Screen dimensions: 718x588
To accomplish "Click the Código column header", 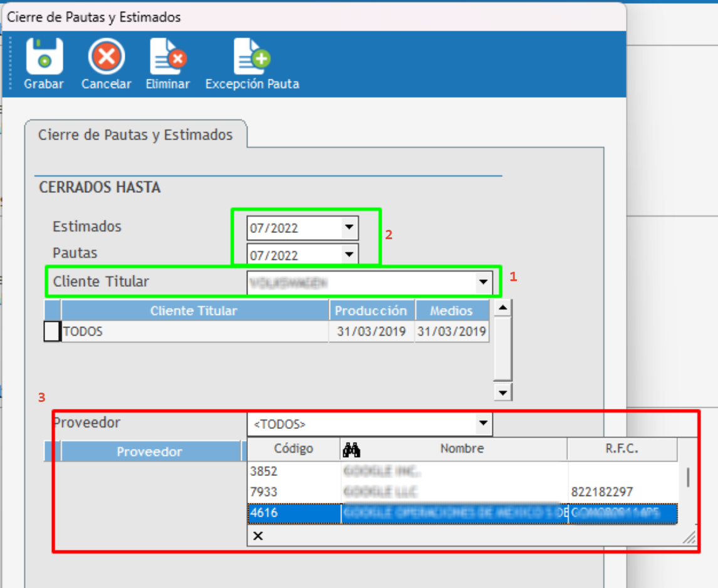I will pos(293,449).
